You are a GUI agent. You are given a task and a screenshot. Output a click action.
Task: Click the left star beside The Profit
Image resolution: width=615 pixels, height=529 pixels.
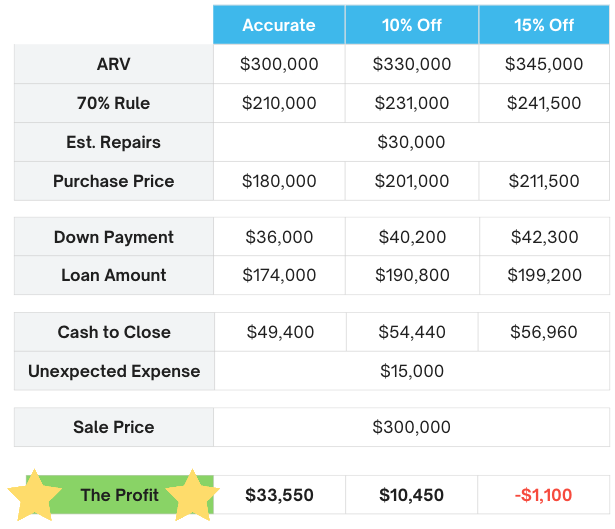35,494
